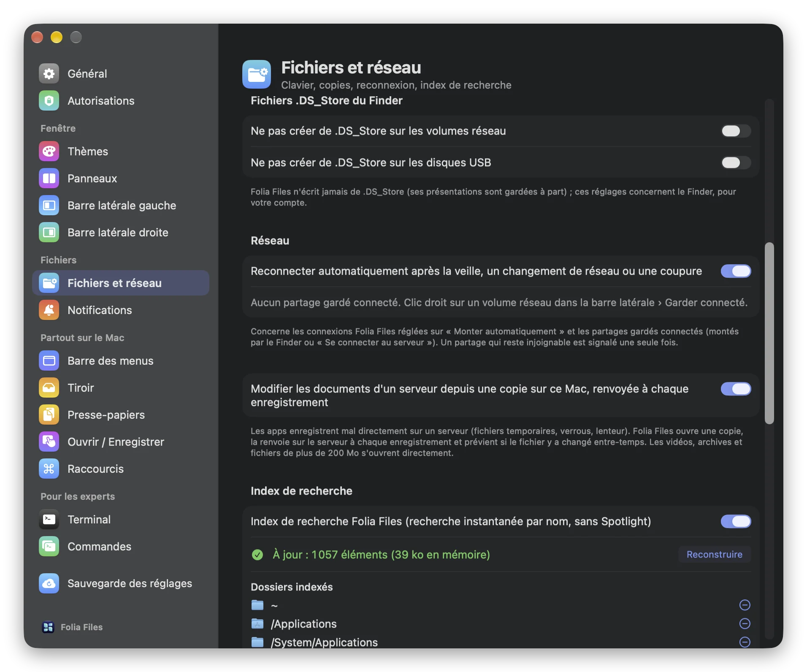Turn off Index de recherche Folia Files
The height and width of the screenshot is (672, 807).
[x=736, y=522]
